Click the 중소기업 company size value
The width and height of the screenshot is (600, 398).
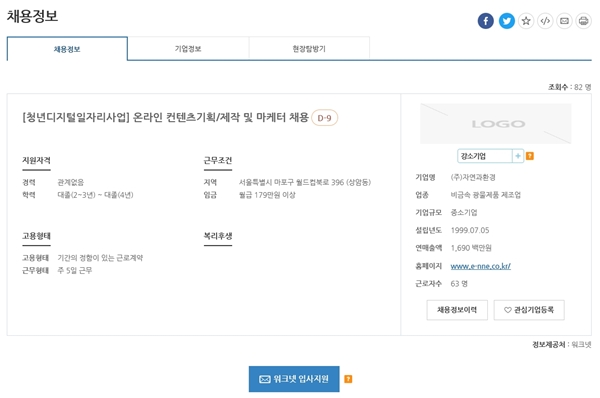(x=464, y=212)
